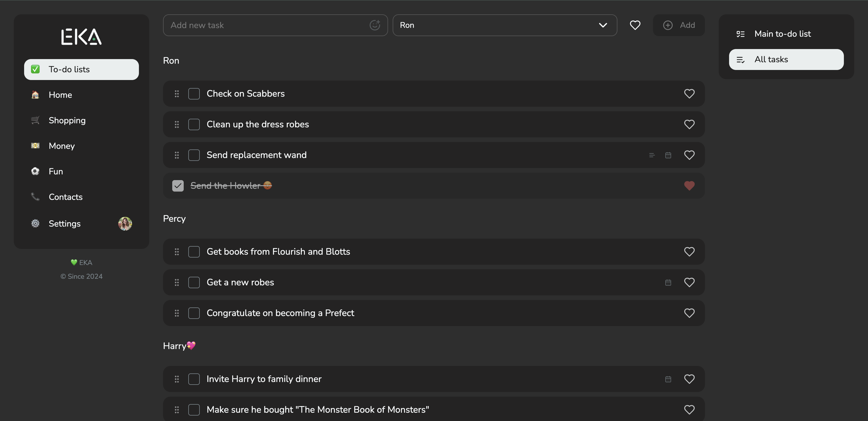Uncheck the Send the Howler task

178,186
